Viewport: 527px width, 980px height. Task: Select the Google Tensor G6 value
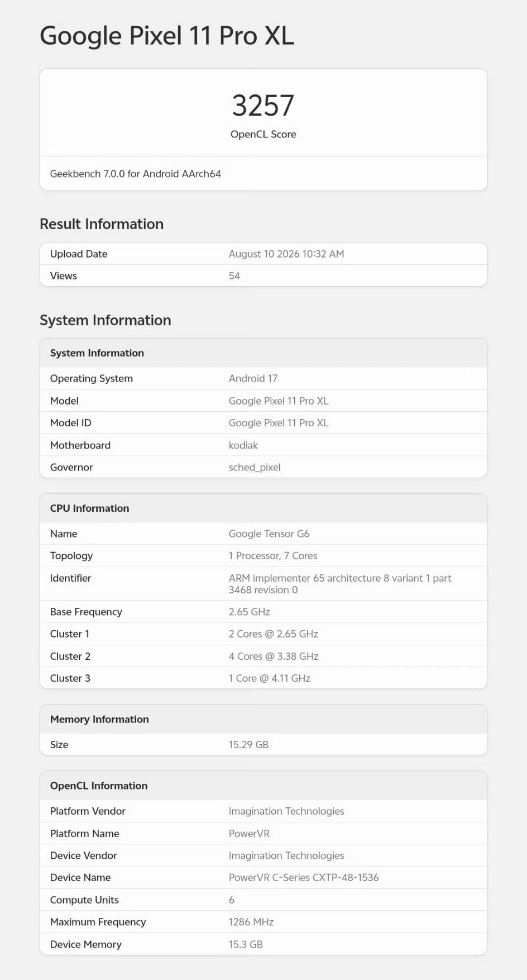(x=269, y=534)
